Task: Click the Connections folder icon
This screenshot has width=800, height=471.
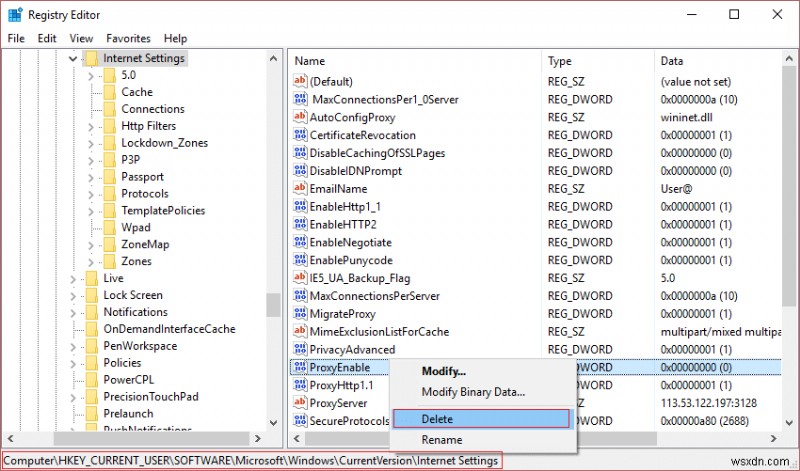Action: coord(109,109)
